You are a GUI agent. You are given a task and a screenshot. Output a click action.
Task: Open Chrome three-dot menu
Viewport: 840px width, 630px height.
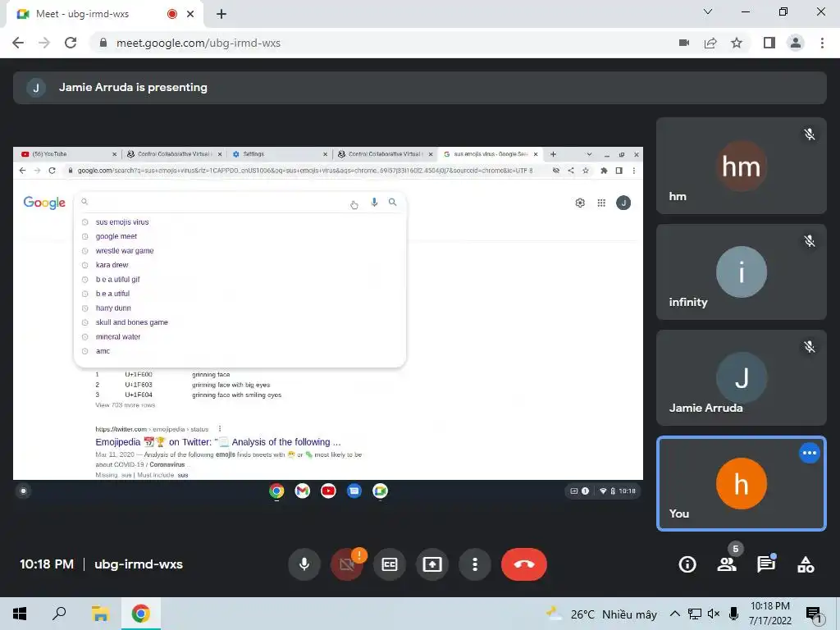coord(822,43)
